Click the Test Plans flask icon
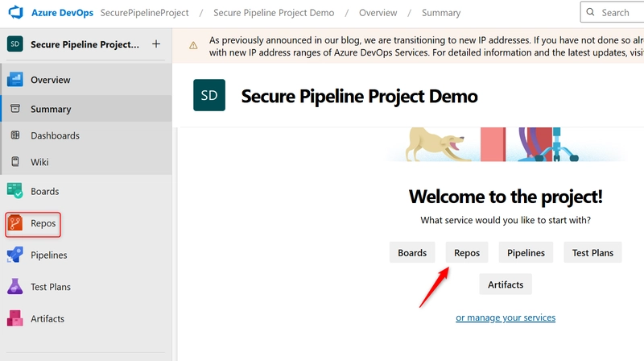The width and height of the screenshot is (644, 361). point(14,287)
